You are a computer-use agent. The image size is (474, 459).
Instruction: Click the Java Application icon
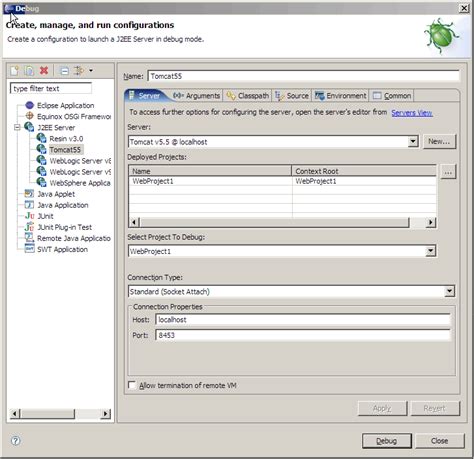29,205
